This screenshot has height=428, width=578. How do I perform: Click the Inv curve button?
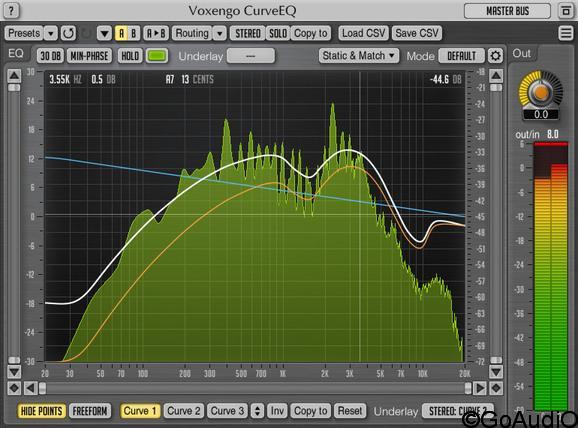277,411
